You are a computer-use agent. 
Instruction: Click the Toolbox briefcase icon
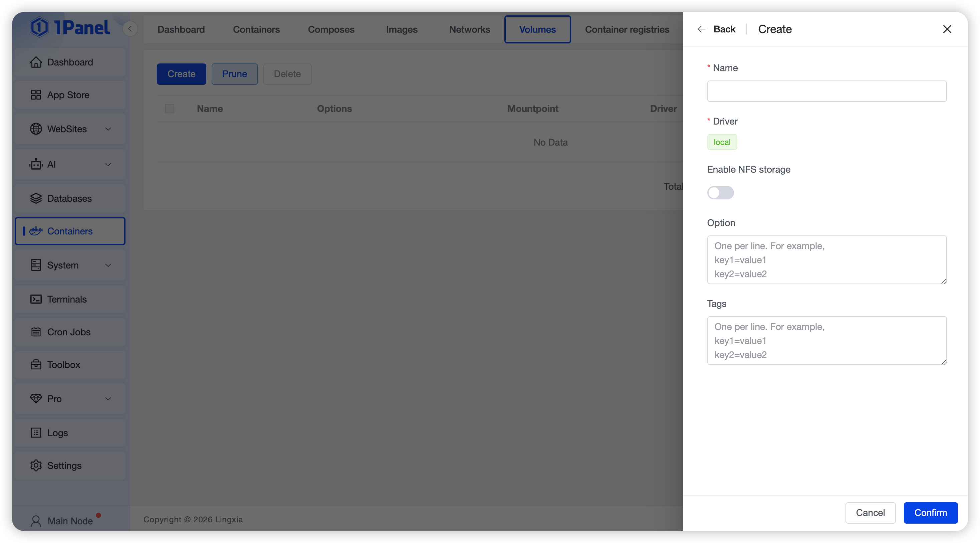[36, 365]
